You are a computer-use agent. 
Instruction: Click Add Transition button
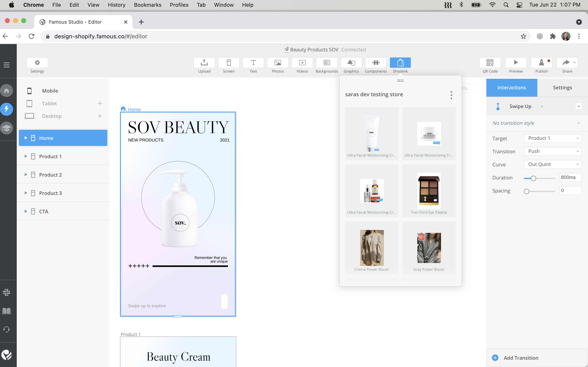click(x=521, y=358)
